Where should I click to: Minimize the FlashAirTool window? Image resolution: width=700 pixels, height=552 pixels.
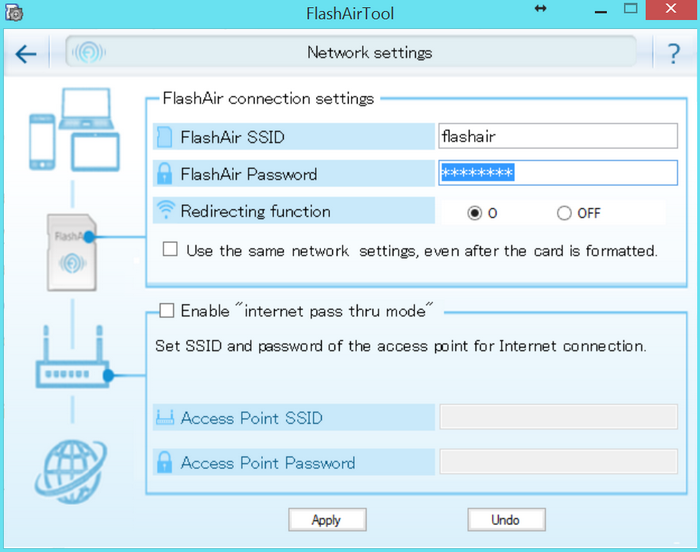(601, 11)
